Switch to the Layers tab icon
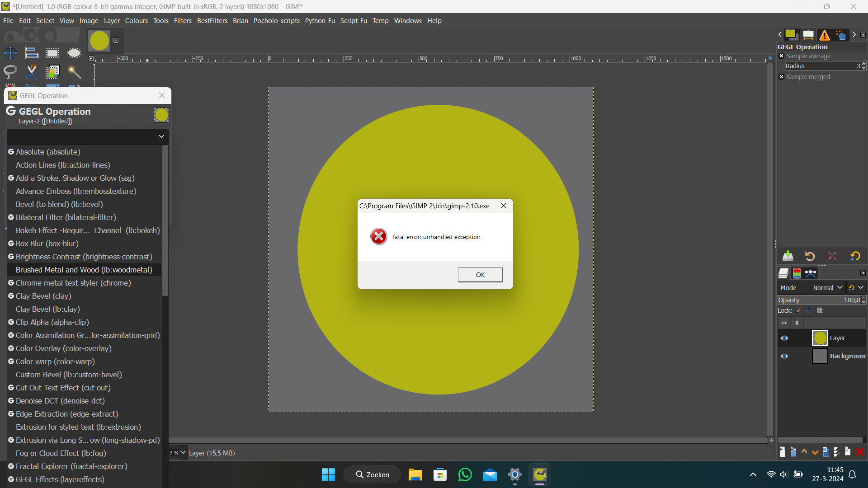 pyautogui.click(x=783, y=273)
